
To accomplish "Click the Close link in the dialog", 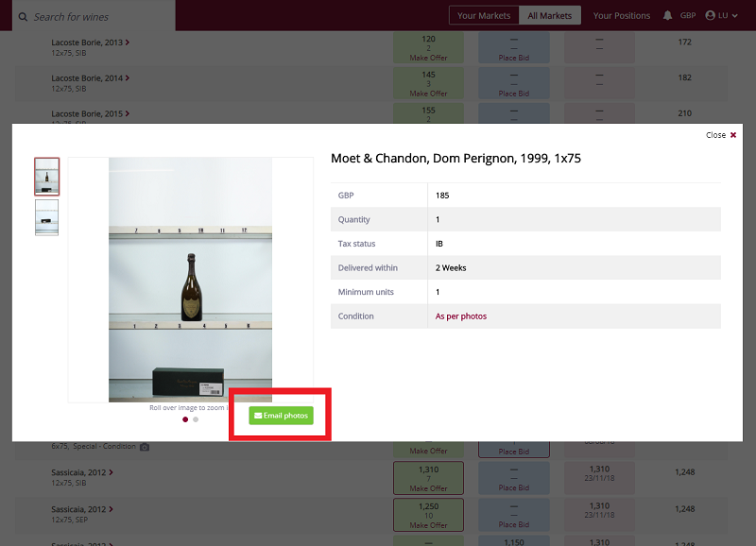I will click(715, 135).
